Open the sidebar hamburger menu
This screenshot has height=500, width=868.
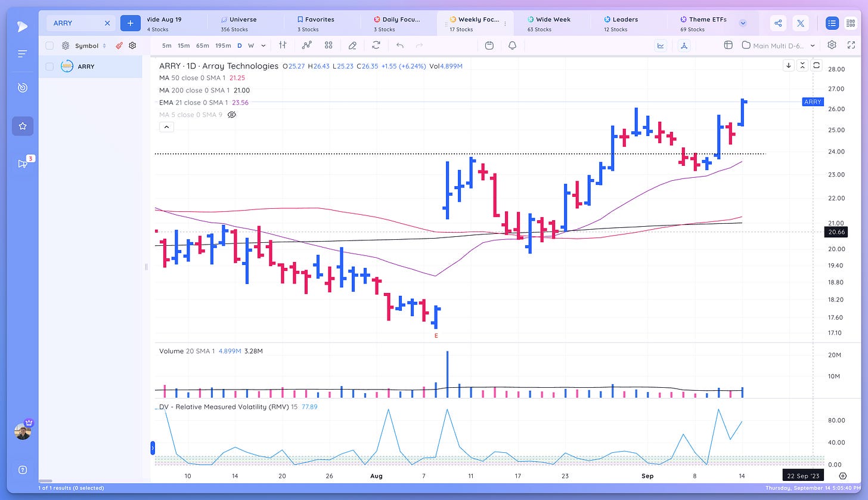(x=22, y=54)
